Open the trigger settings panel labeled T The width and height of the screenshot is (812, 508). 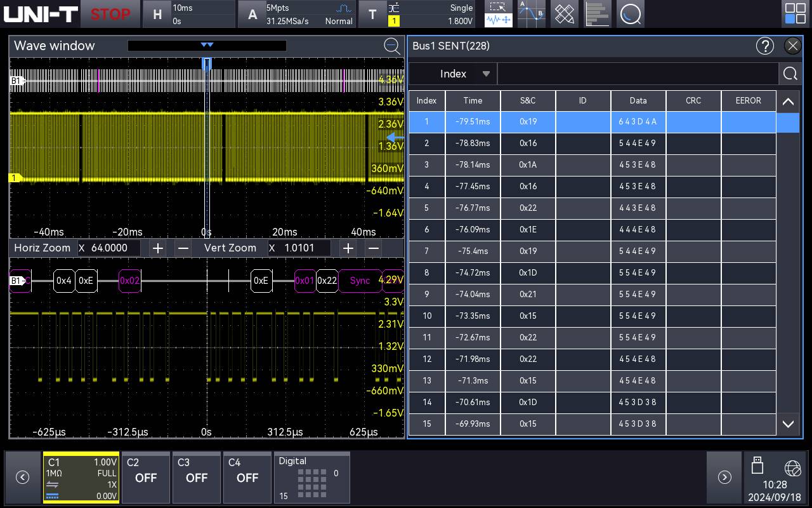(373, 13)
